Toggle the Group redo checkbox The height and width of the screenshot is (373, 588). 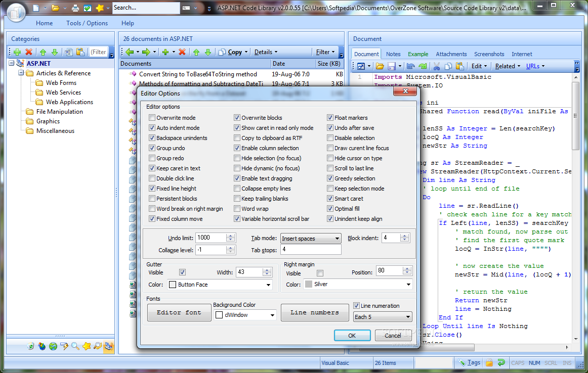pyautogui.click(x=152, y=158)
